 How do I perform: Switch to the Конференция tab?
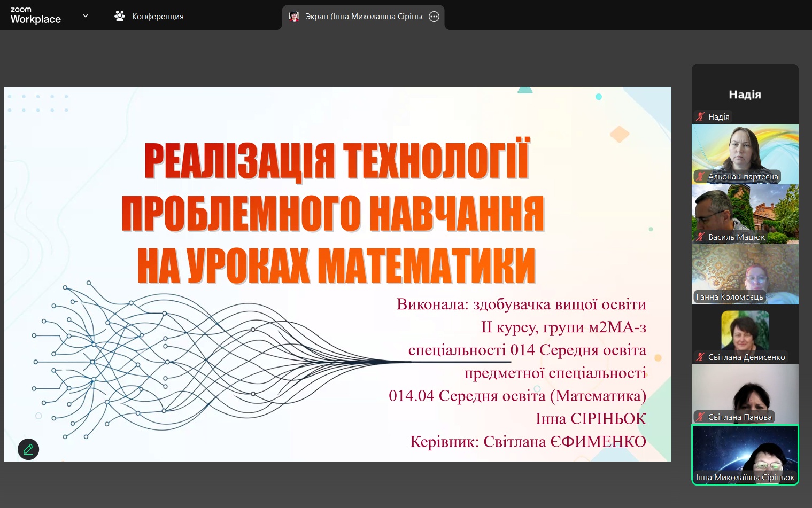pyautogui.click(x=157, y=17)
